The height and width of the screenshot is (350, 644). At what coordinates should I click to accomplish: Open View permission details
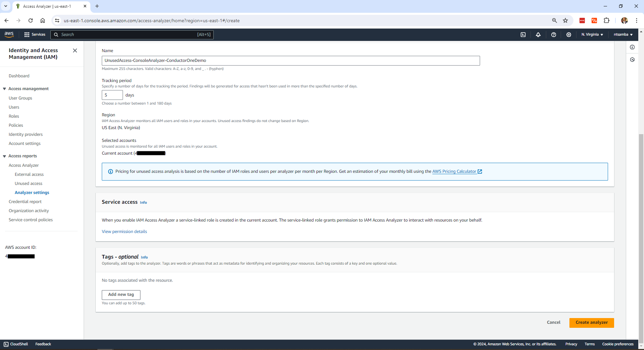pos(124,231)
